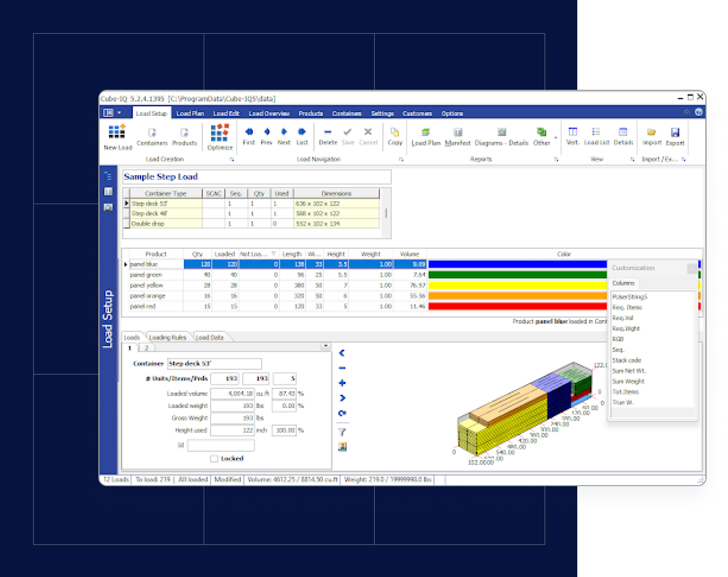Open the Customers ribbon tab
The height and width of the screenshot is (577, 728).
(417, 113)
